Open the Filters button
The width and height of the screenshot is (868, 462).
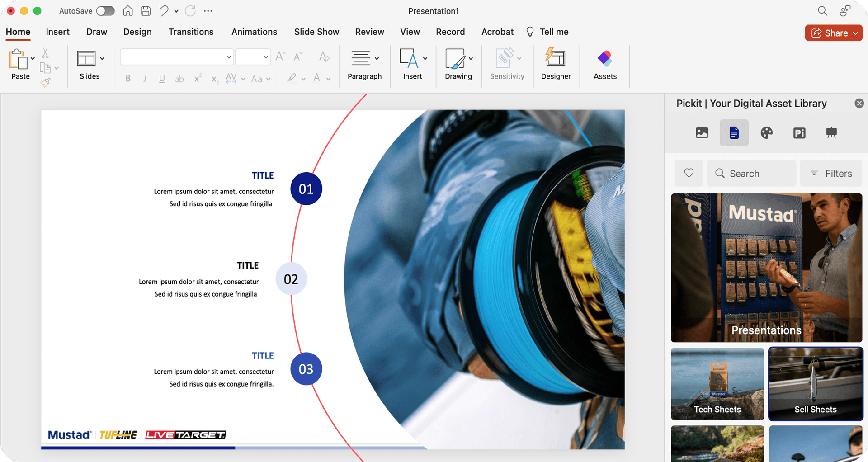(x=831, y=173)
